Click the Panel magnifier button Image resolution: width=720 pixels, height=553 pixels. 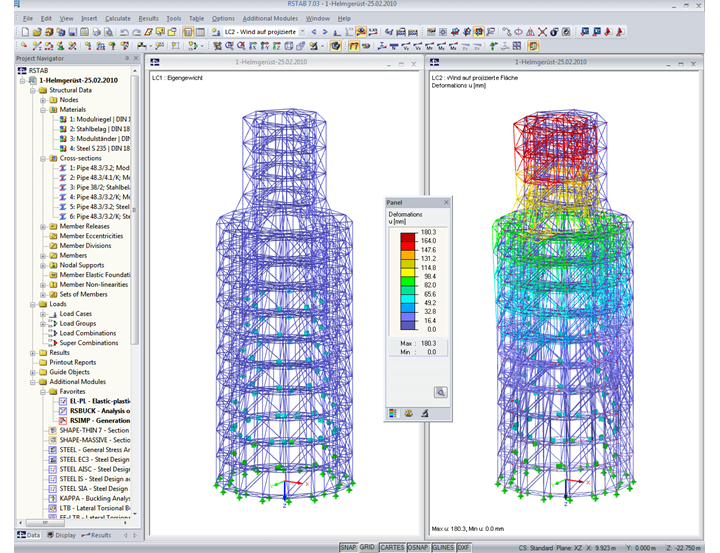click(x=440, y=392)
